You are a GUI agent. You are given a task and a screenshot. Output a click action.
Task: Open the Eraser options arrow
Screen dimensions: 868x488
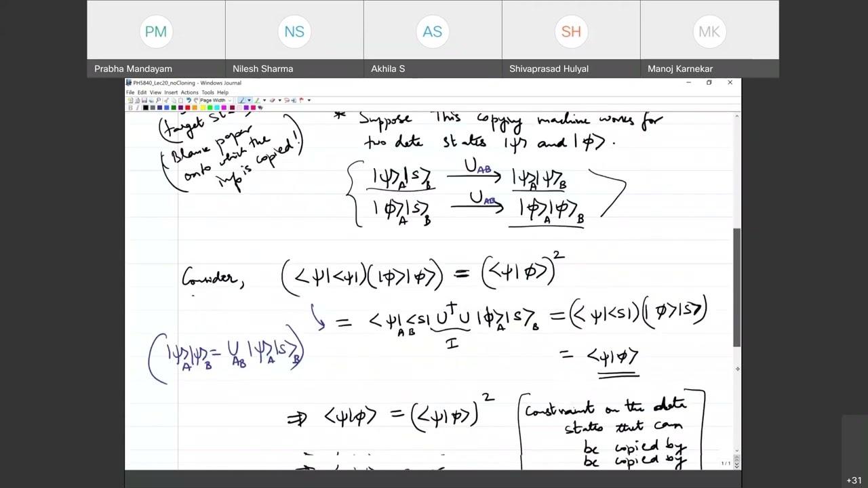point(279,100)
